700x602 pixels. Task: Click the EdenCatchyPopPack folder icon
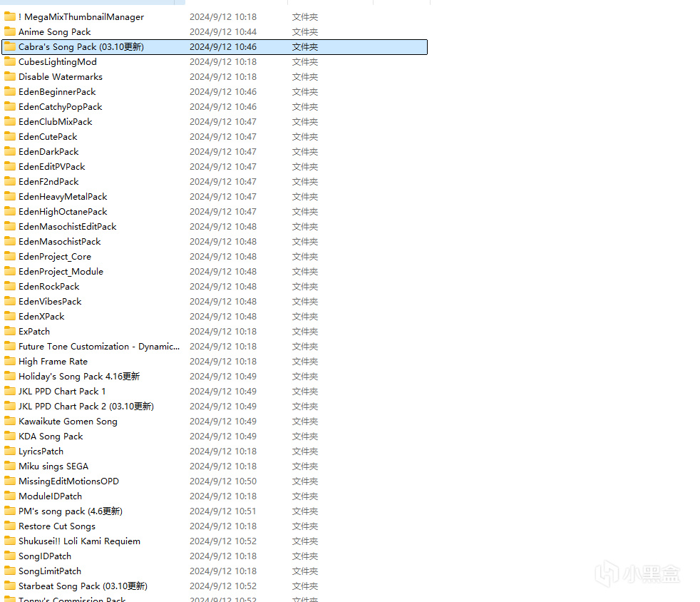pyautogui.click(x=10, y=107)
